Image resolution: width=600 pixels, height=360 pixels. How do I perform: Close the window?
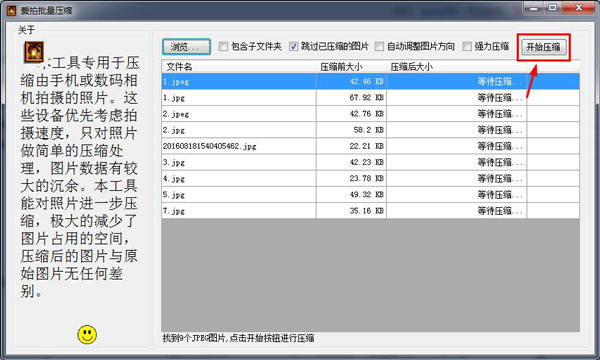point(579,8)
